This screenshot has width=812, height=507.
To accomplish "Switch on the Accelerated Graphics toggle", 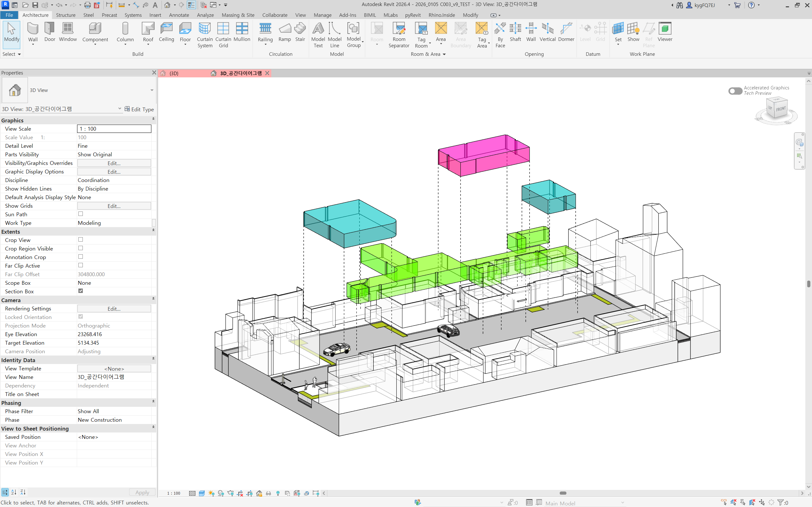I will click(x=735, y=91).
